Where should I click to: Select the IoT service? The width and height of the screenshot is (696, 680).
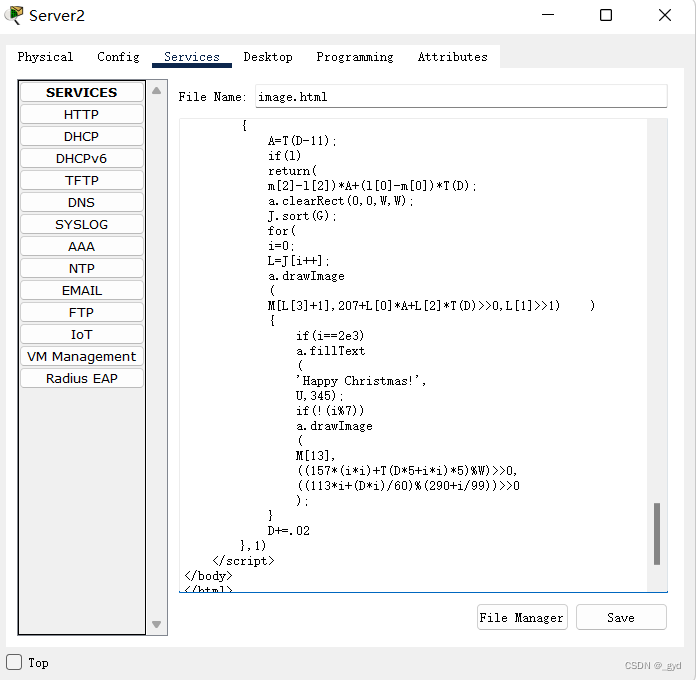82,334
